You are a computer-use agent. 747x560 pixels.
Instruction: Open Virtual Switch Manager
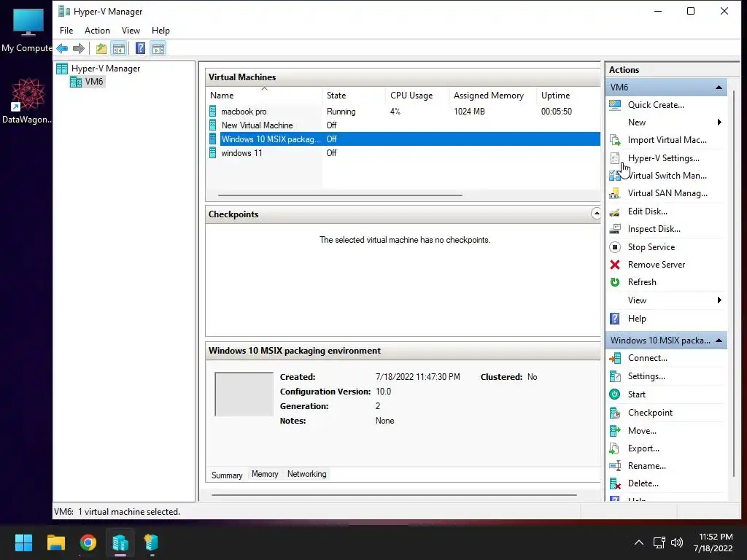point(667,176)
